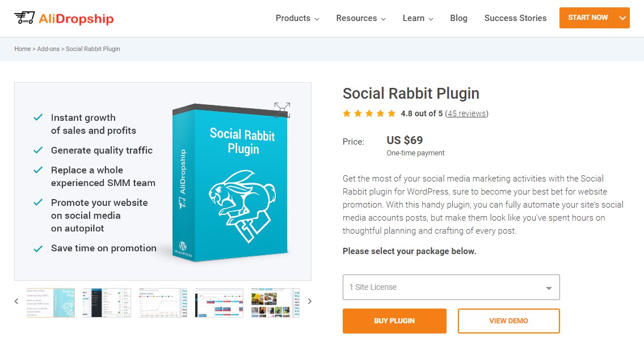Expand the Products menu
644x342 pixels.
pyautogui.click(x=297, y=18)
